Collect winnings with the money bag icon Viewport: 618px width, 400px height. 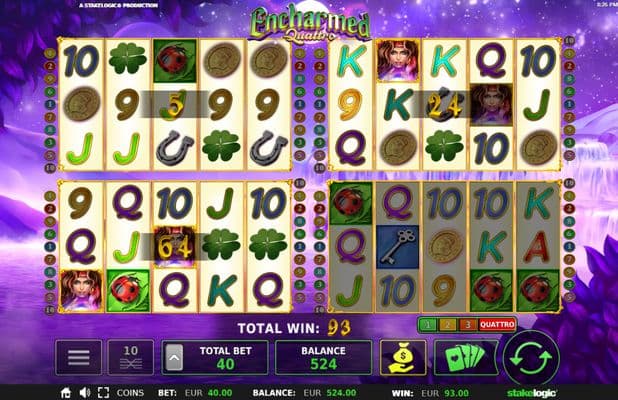click(403, 357)
